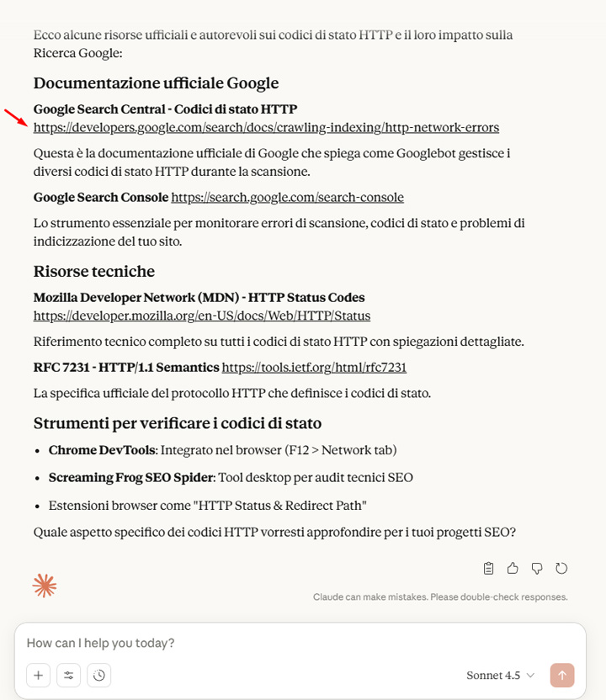Copy the response with the clipboard icon

click(489, 568)
